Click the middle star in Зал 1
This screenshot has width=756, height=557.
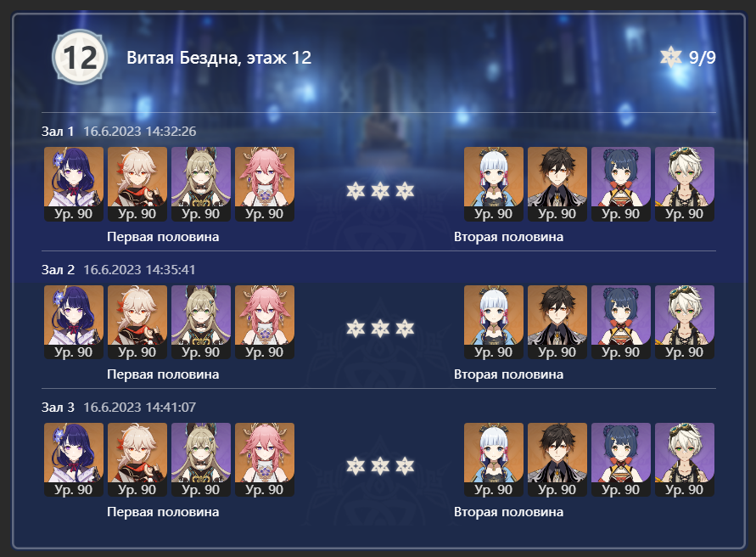[x=380, y=191]
